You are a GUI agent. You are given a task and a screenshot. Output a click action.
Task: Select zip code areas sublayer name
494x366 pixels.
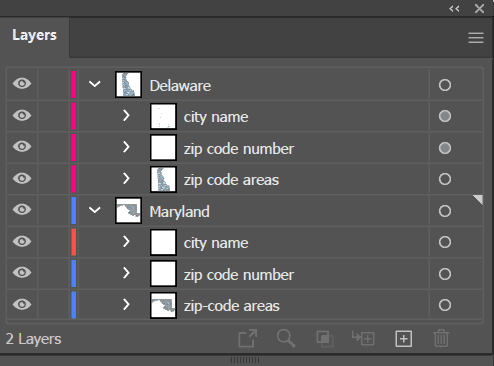click(231, 181)
